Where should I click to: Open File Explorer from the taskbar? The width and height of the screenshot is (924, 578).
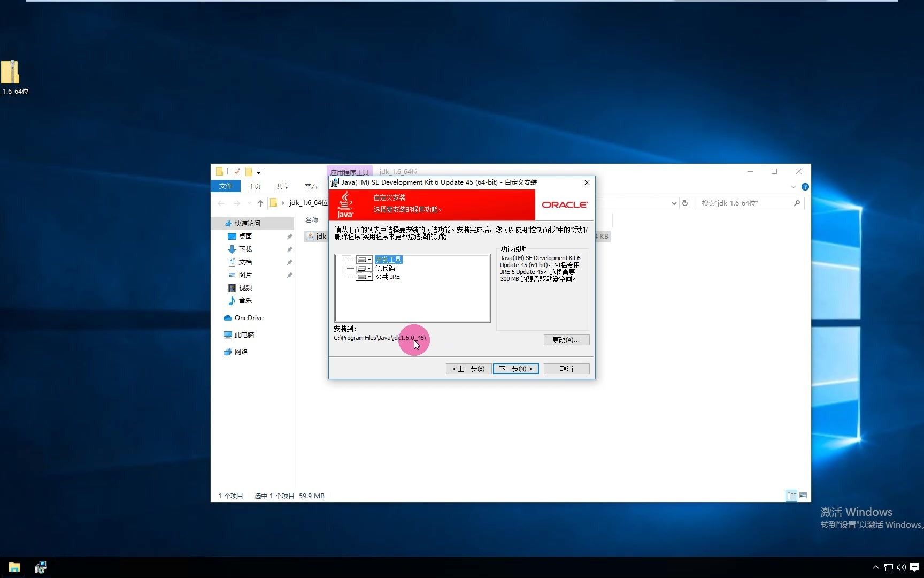point(14,567)
